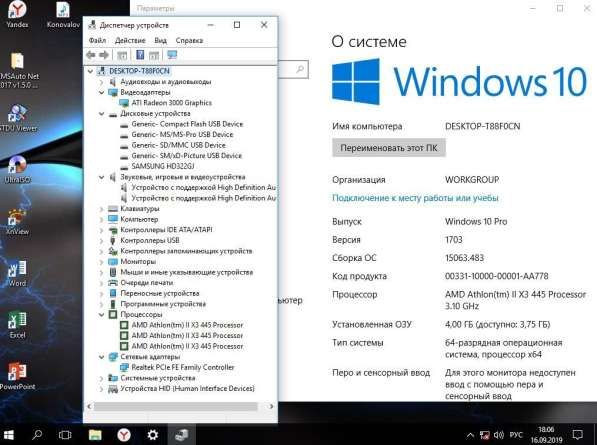Viewport: 597px width, 445px height.
Task: Select Realtek PCIe FE Family Controller
Action: pos(183,367)
